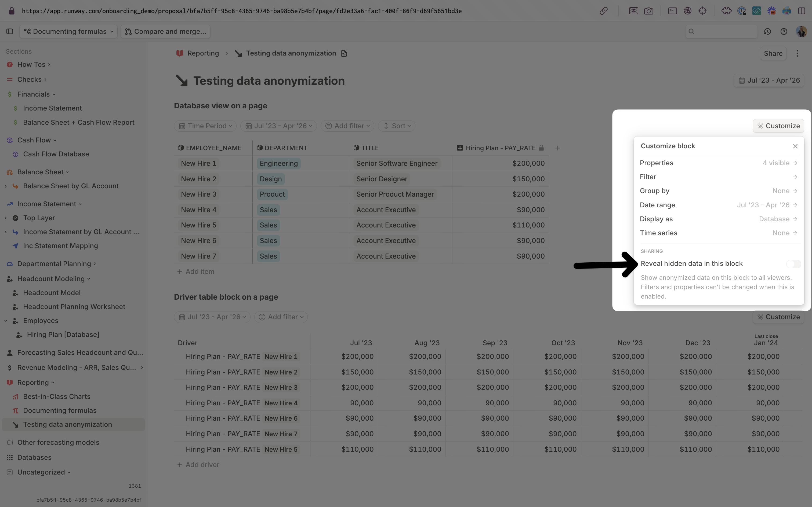Open the Documenting formulas branch dropdown
The width and height of the screenshot is (812, 507).
69,32
